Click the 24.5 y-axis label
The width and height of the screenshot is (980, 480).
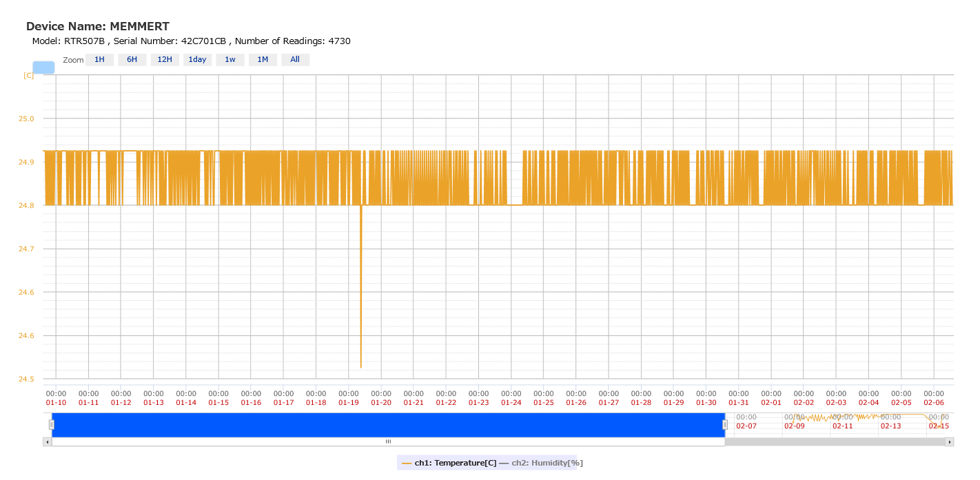(x=26, y=379)
